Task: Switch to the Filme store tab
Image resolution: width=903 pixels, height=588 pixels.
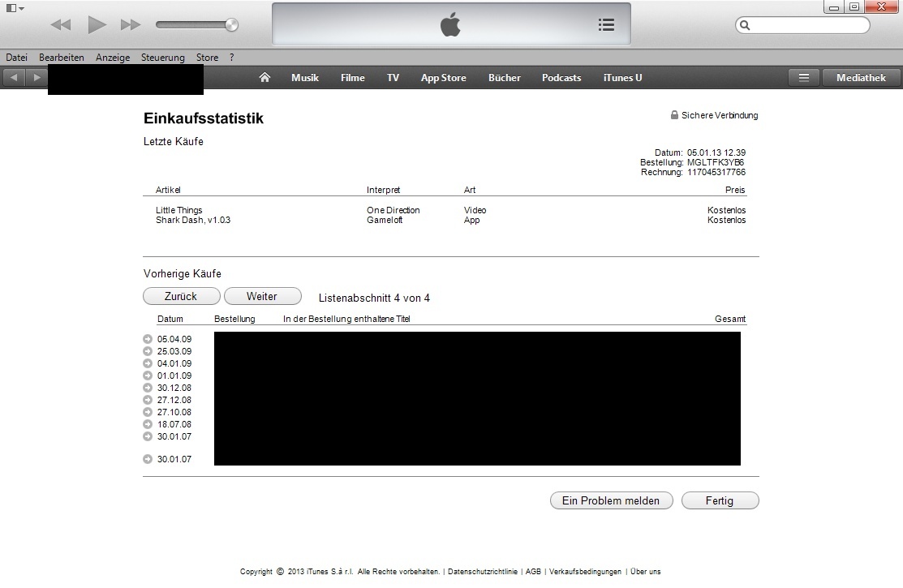Action: coord(352,78)
